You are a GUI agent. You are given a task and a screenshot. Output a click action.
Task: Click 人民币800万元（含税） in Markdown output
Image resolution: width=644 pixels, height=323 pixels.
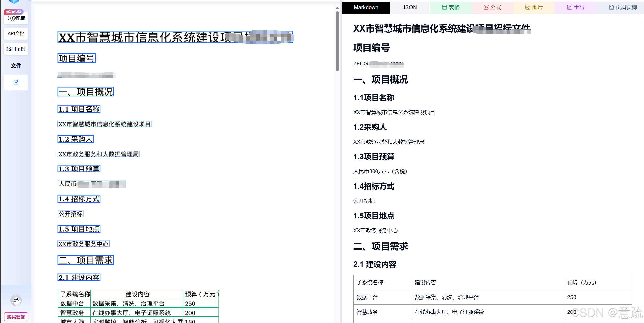click(380, 171)
